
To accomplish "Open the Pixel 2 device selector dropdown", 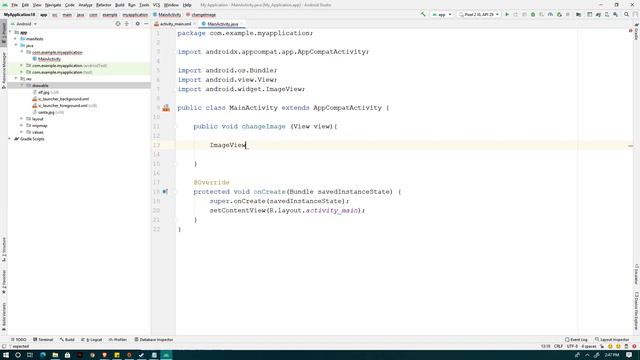I will point(479,14).
